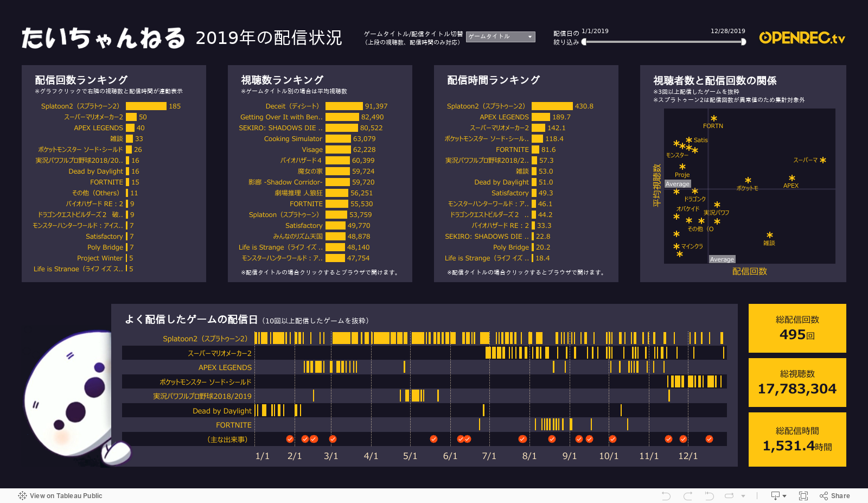Click event marker near 3/1
Screen dimensions: 868x503
click(x=333, y=439)
